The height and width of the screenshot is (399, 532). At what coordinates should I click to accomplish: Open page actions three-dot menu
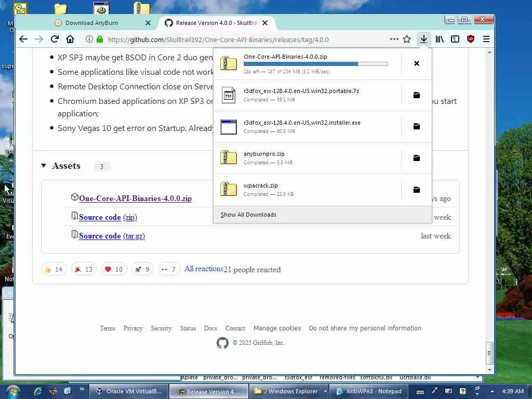(394, 39)
